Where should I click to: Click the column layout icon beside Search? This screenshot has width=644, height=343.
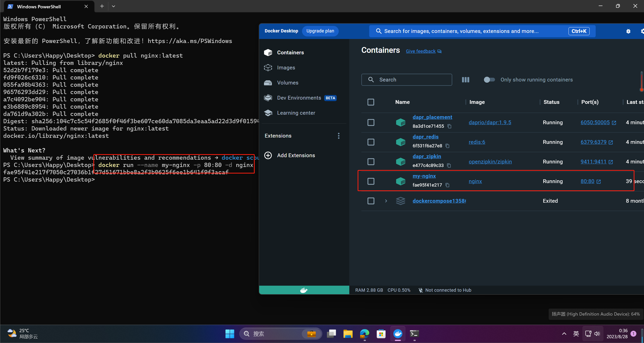(x=466, y=80)
